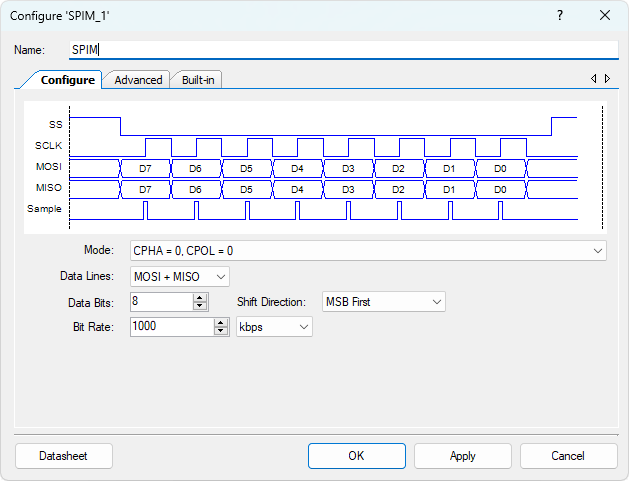The image size is (629, 481).
Task: Decrease Data Bits with down arrow
Action: (x=200, y=306)
